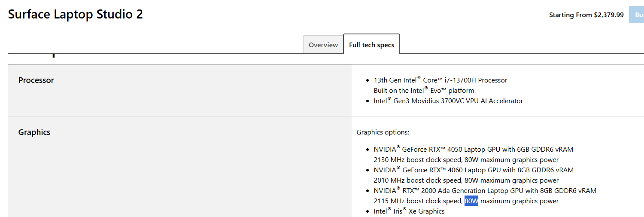Switch to the Overview tab

click(323, 45)
